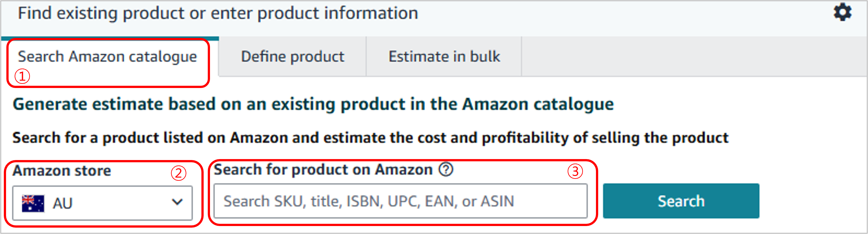The width and height of the screenshot is (868, 234).
Task: Select the AU text in store dropdown
Action: click(x=63, y=204)
